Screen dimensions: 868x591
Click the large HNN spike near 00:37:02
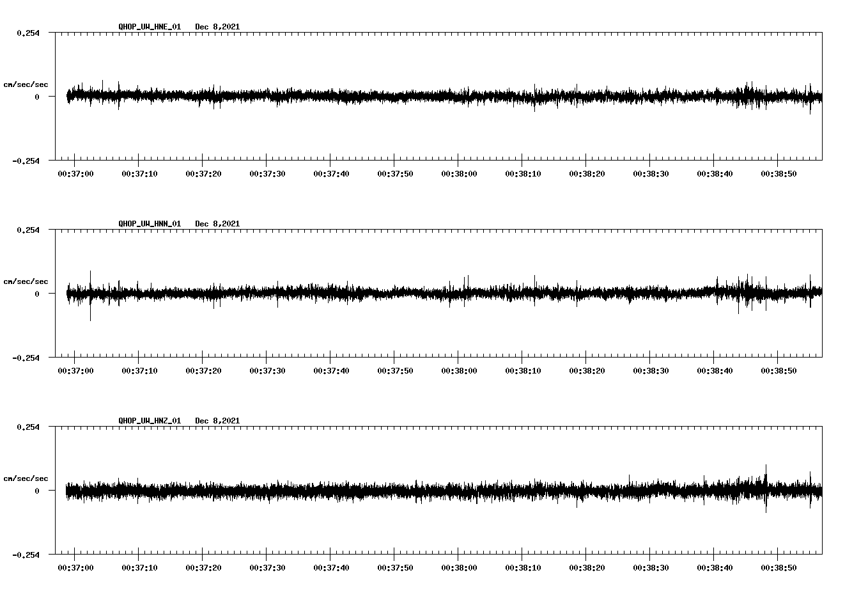tap(90, 295)
